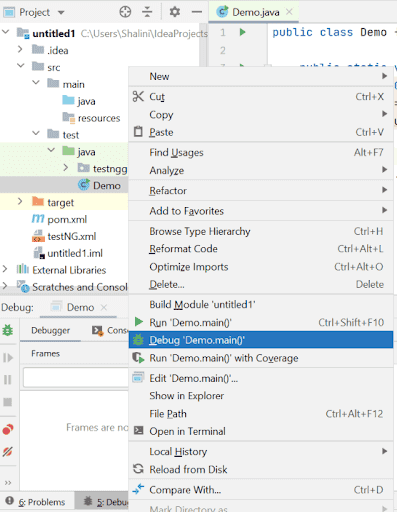Collapse the src folder
This screenshot has height=512, width=397.
pyautogui.click(x=21, y=66)
